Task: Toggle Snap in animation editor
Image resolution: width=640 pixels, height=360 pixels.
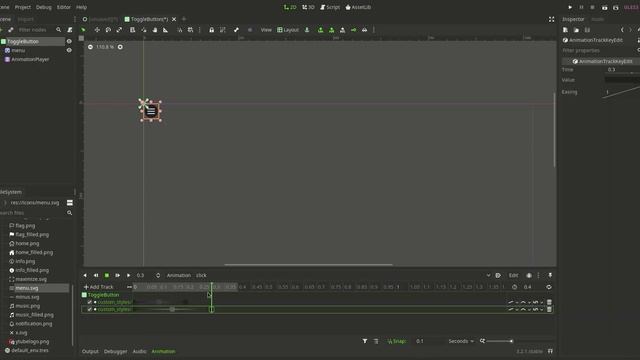Action: [396, 341]
